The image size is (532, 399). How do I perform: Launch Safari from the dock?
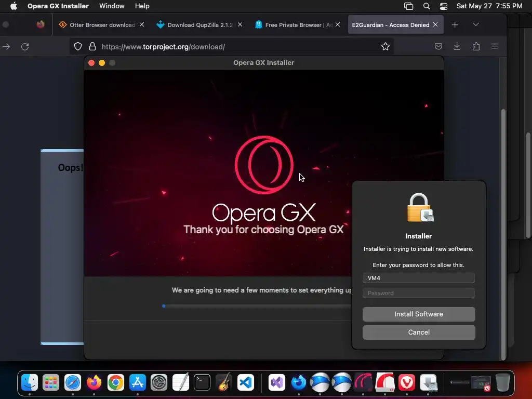click(x=73, y=382)
